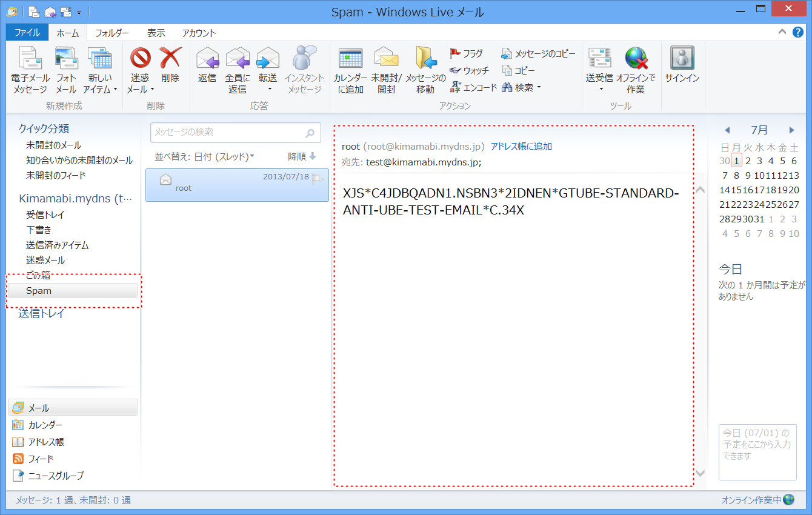Open the 迷惑メール folder
The width and height of the screenshot is (812, 515).
(x=45, y=261)
